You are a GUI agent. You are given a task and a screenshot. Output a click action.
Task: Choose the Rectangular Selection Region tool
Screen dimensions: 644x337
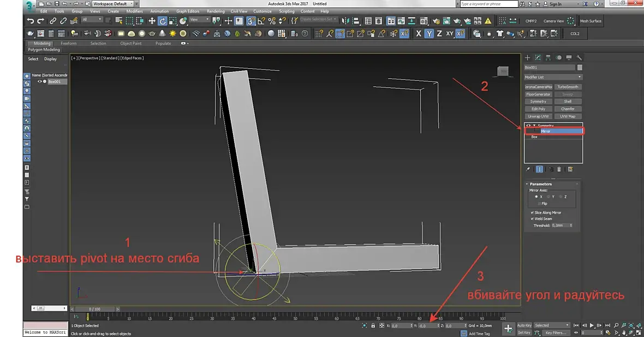pyautogui.click(x=129, y=21)
